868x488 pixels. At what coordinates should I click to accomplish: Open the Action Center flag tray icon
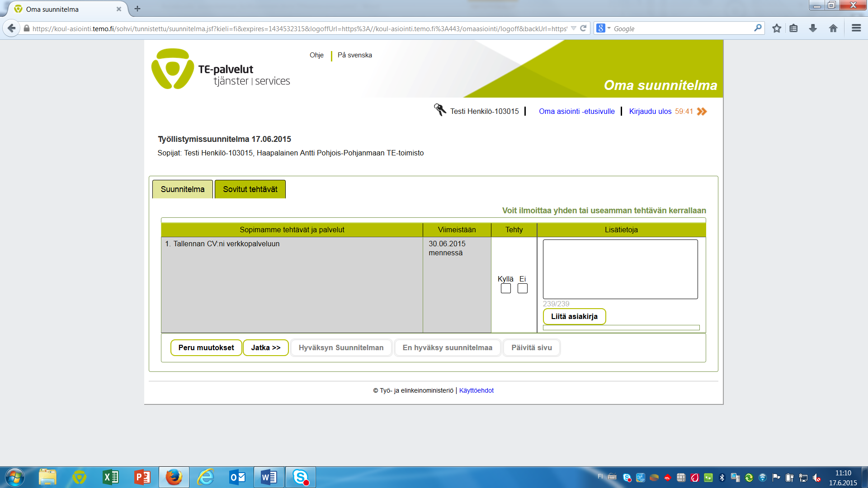pos(776,477)
